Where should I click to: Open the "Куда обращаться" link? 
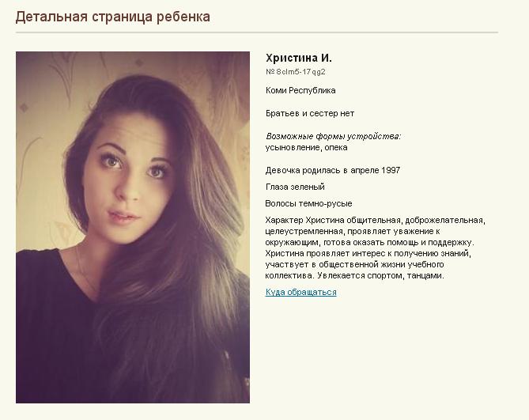point(301,292)
